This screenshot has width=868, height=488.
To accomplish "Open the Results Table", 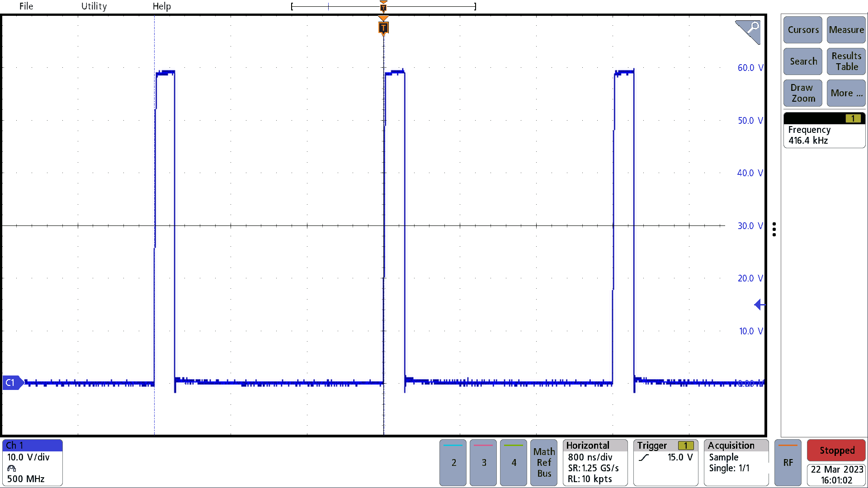I will click(846, 61).
